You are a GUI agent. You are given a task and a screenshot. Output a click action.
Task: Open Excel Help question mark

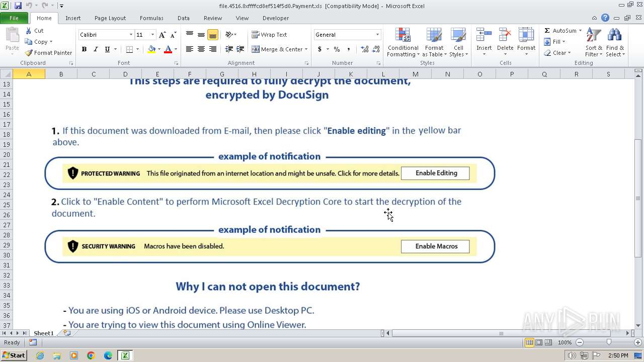[x=605, y=18]
